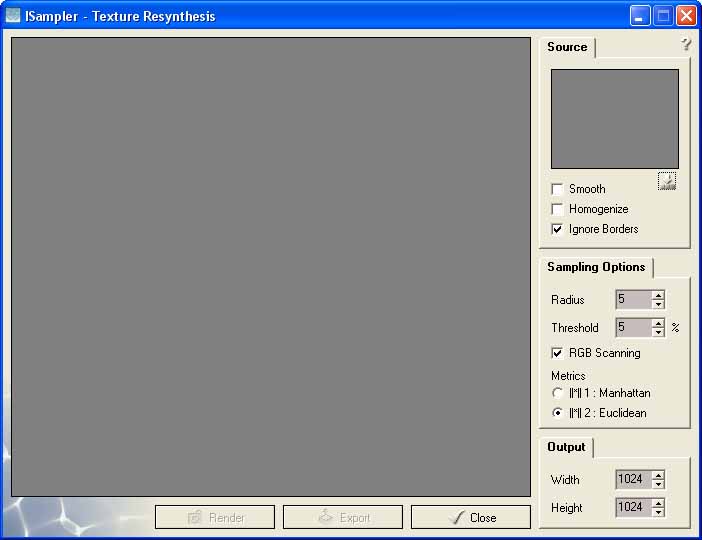Choose the Euclidean metric option
702x540 pixels.
tap(557, 413)
